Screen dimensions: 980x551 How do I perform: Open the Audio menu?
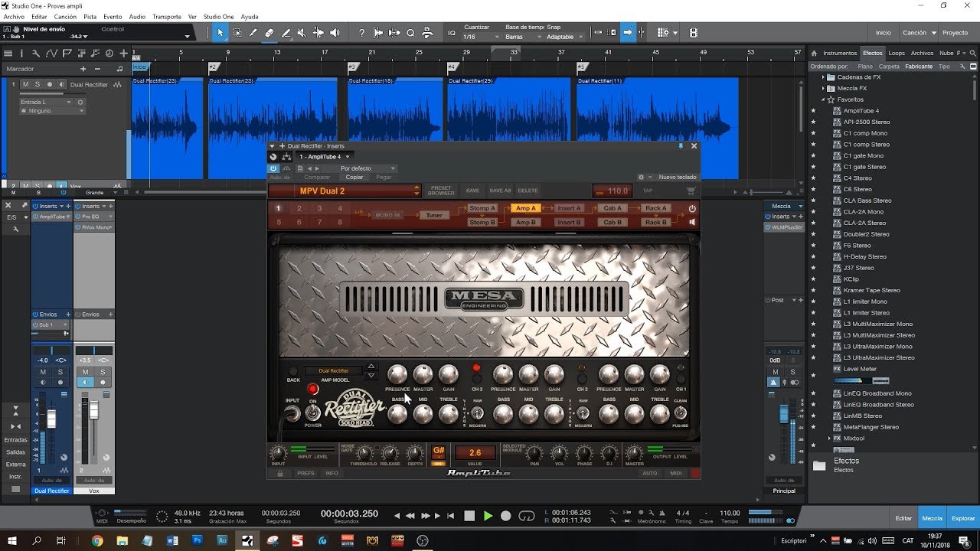137,17
